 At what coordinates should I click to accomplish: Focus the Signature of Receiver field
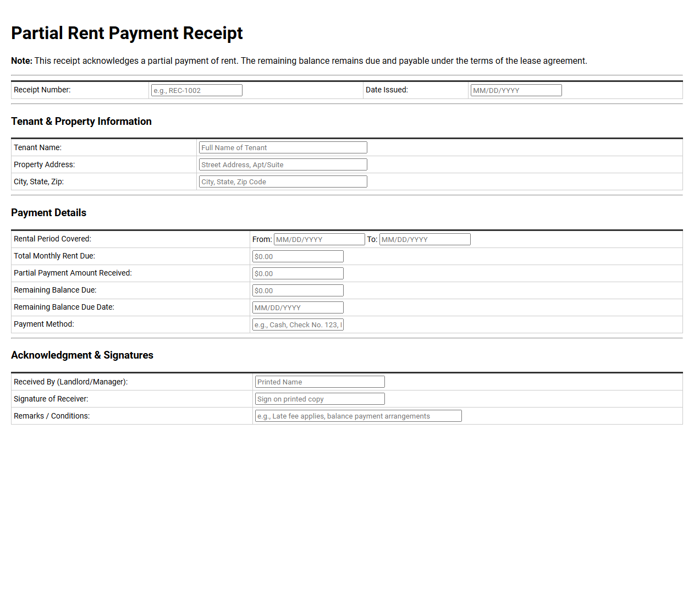tap(320, 399)
